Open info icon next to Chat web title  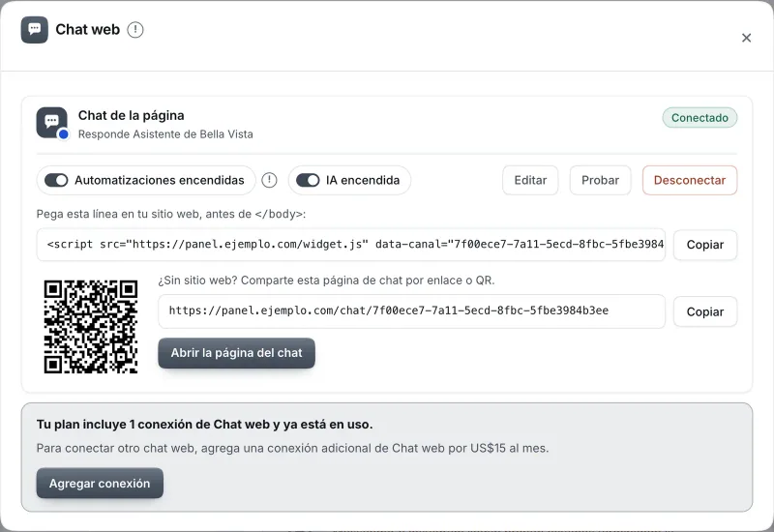135,30
